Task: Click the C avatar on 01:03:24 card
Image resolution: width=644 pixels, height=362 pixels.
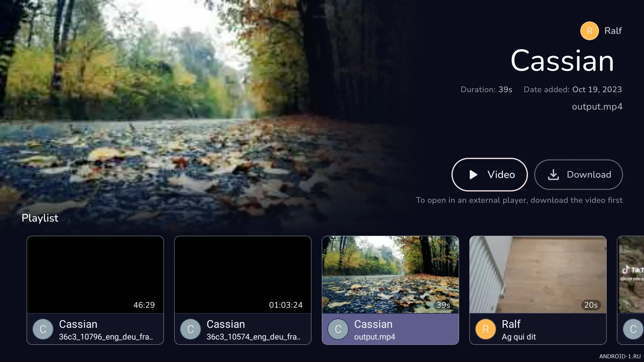Action: (x=191, y=329)
